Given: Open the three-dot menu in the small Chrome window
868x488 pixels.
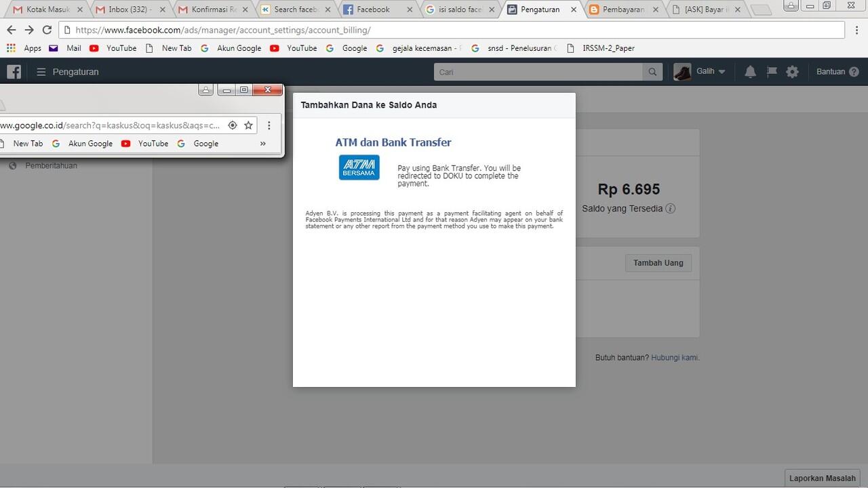Looking at the screenshot, I should click(269, 125).
